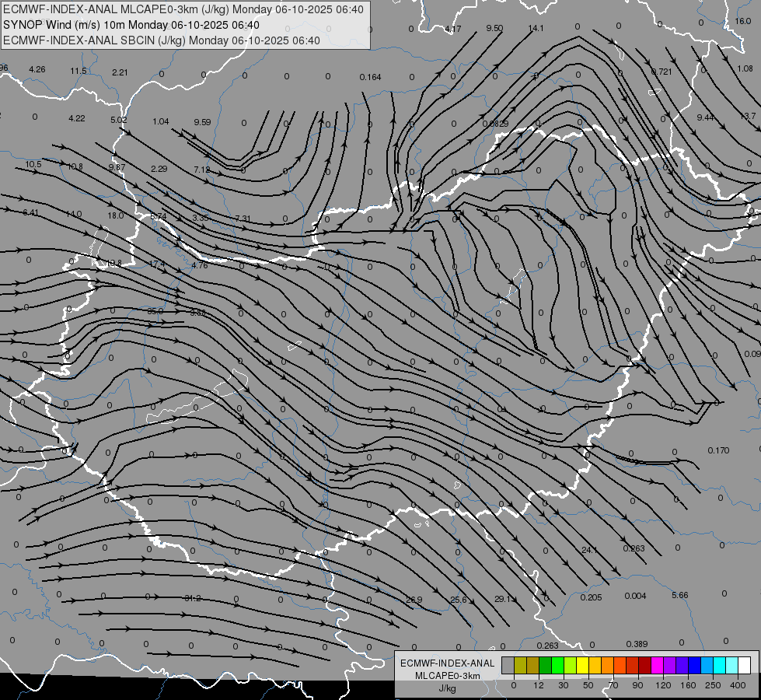Viewport: 761px width, 700px height.
Task: Select the 26.9 grid value
Action: [414, 600]
